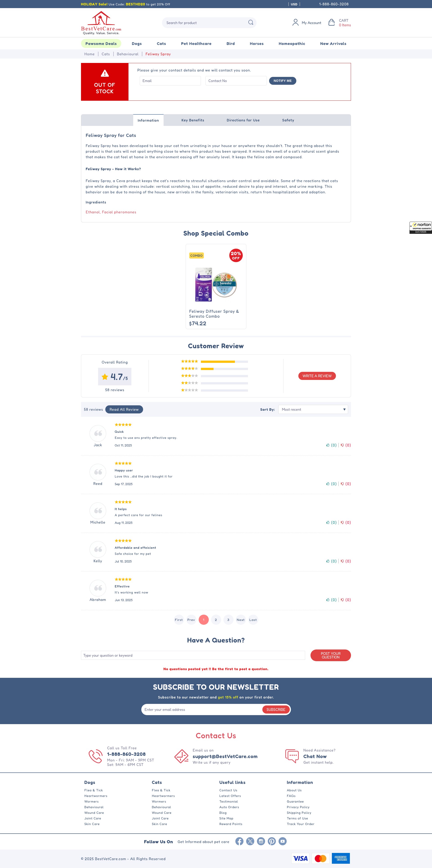Thumbs down Reed's review

coord(342,484)
